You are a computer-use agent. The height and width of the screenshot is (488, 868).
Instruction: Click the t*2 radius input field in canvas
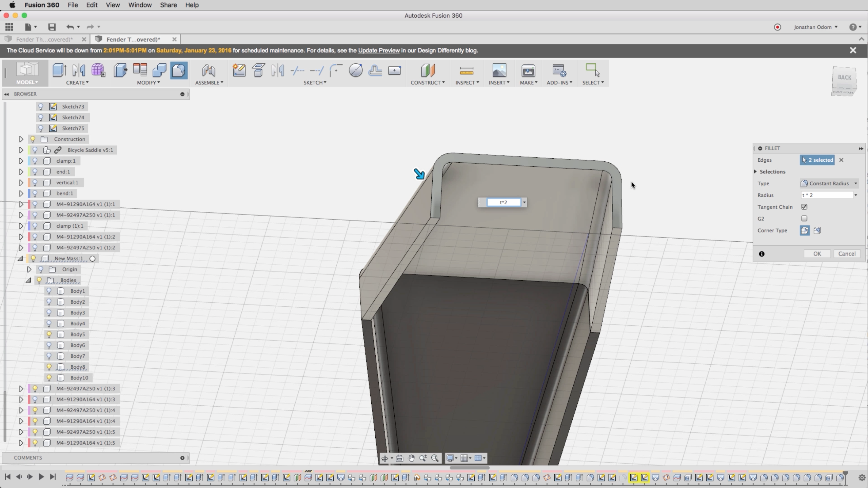(x=503, y=202)
